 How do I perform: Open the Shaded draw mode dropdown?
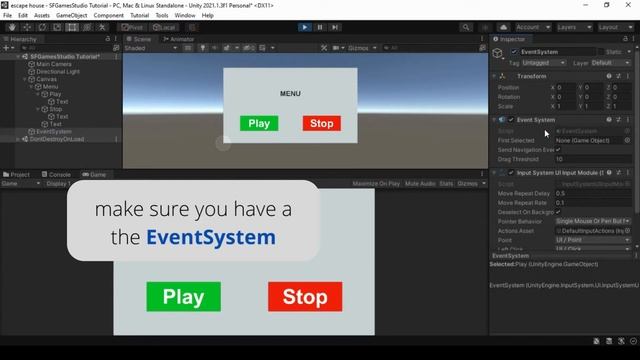[151, 48]
